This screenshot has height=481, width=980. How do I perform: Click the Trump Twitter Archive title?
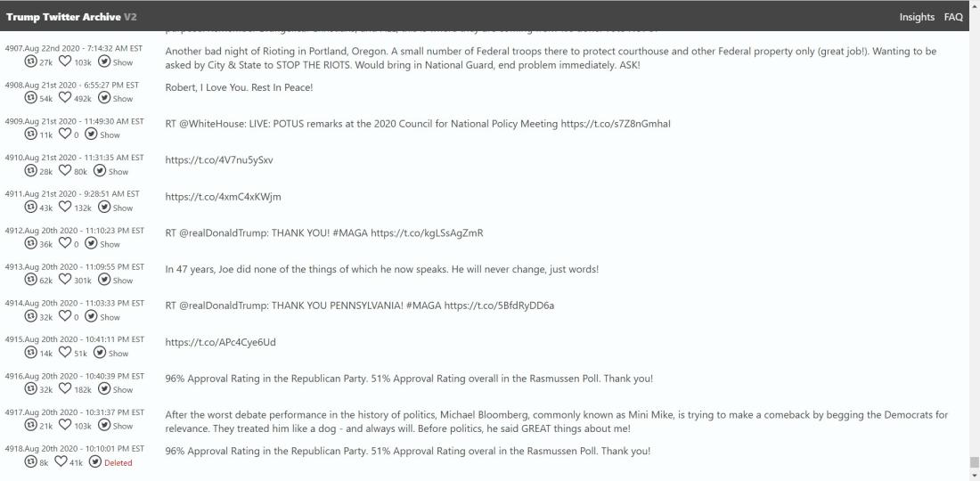click(64, 17)
